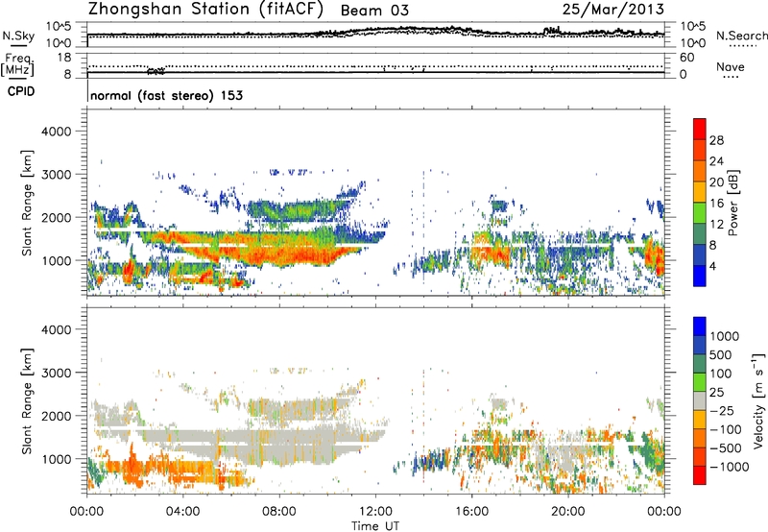Click the -25 value on Velocity colorbar

point(723,411)
